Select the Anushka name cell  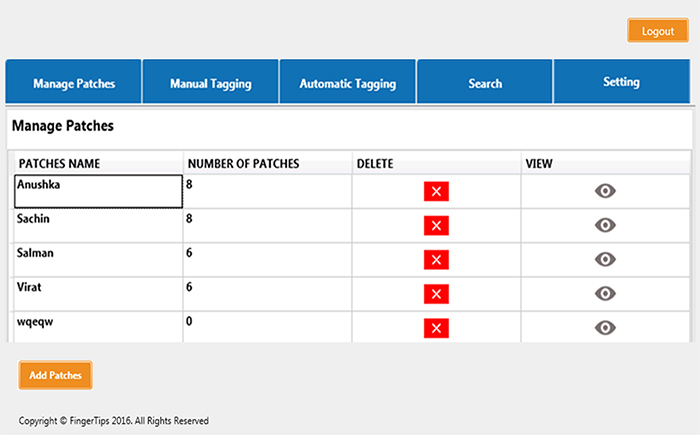tap(98, 191)
